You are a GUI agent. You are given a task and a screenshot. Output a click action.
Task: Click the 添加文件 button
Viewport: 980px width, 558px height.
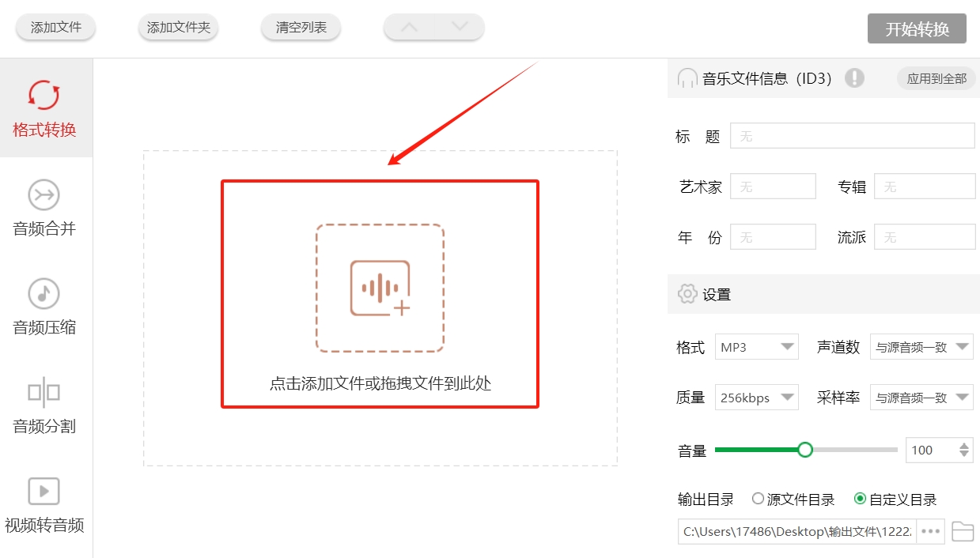tap(55, 26)
